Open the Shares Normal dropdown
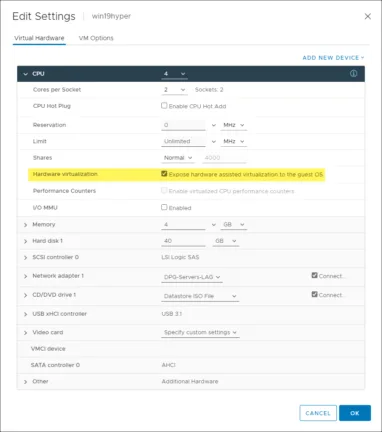 click(x=178, y=158)
